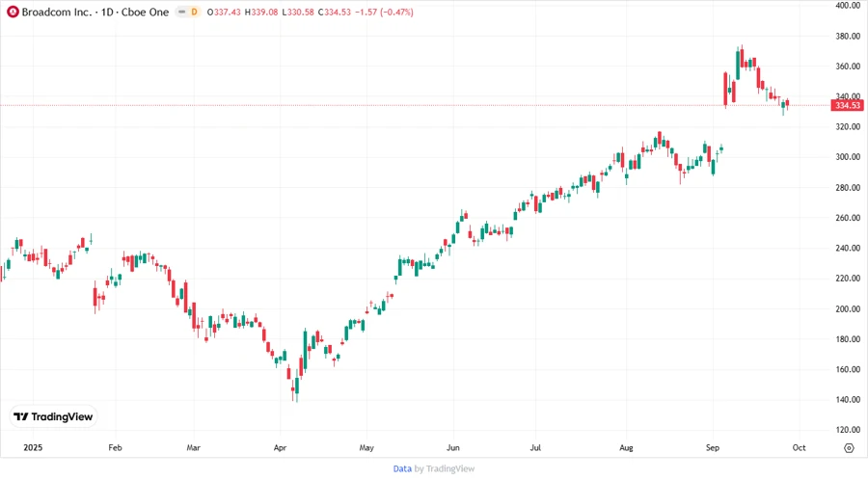Click 'by TradingView' attribution text

445,468
